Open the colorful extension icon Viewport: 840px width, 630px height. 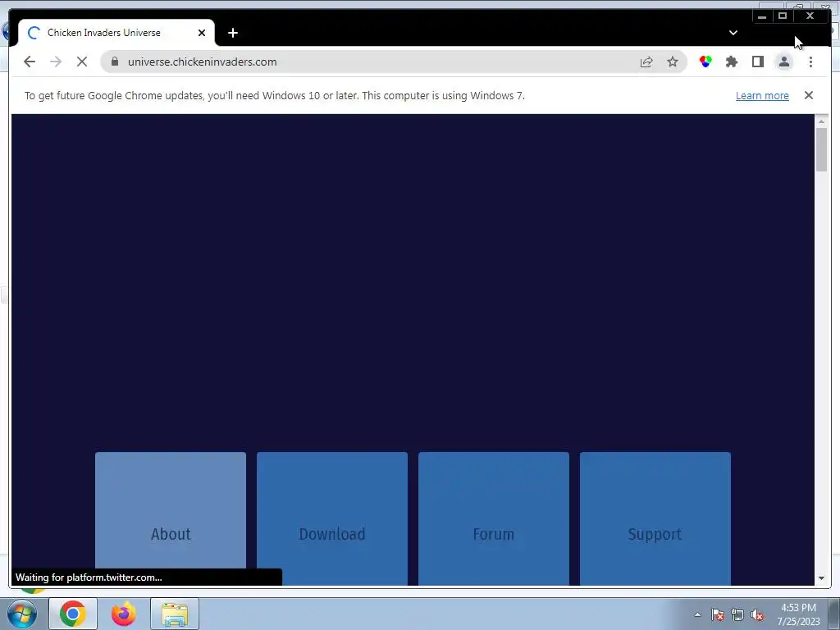pos(705,62)
